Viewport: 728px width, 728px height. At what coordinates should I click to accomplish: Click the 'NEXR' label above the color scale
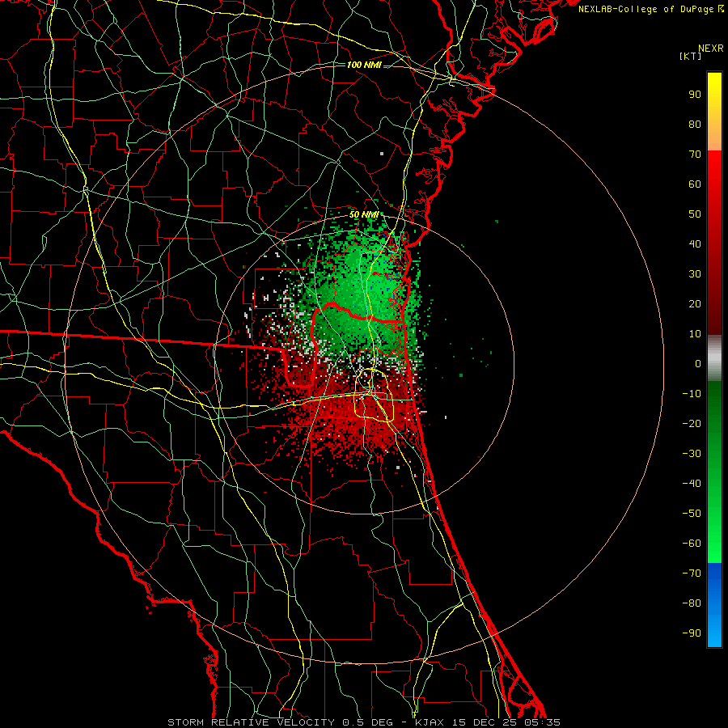click(711, 49)
